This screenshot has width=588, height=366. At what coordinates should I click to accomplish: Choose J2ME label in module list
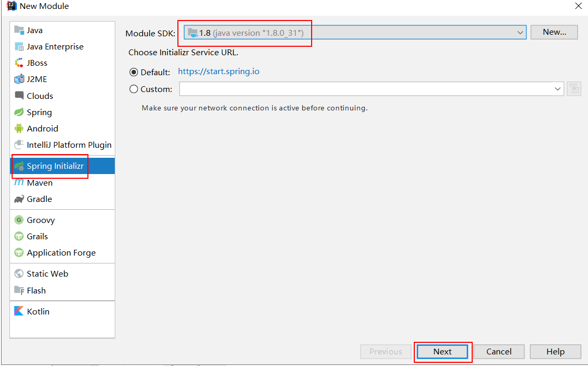tap(37, 79)
